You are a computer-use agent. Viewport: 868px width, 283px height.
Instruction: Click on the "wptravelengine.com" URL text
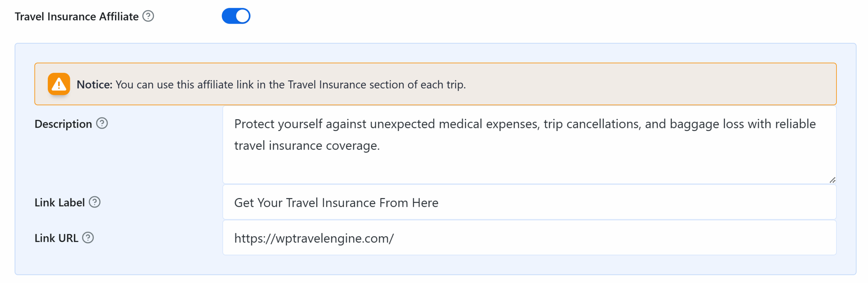(334, 238)
